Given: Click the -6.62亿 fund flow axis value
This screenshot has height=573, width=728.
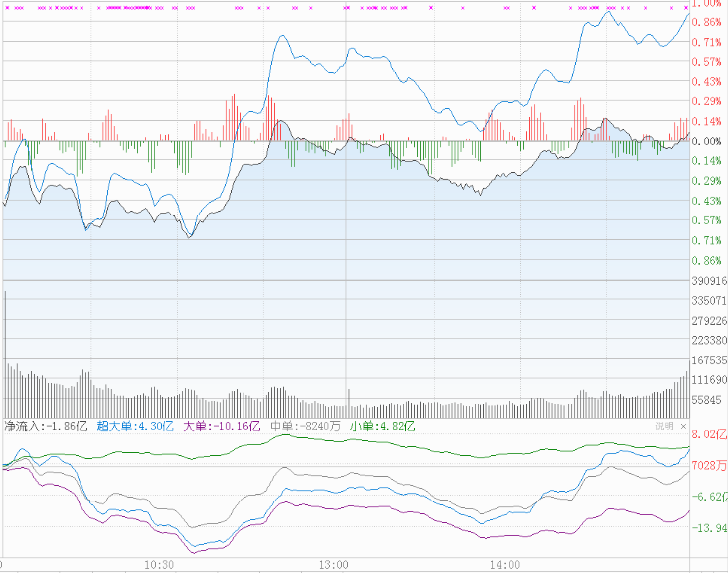Looking at the screenshot, I should [709, 497].
